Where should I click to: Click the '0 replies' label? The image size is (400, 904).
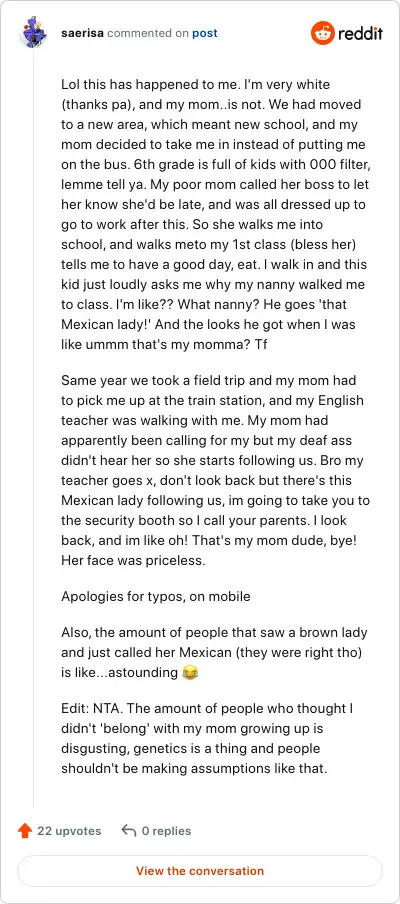167,831
